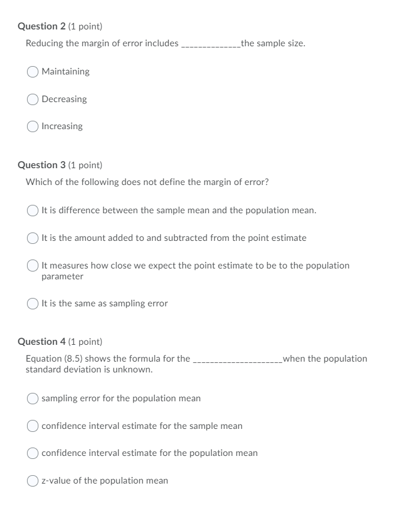Select the Maintaining radio button for Question 2

click(x=33, y=71)
